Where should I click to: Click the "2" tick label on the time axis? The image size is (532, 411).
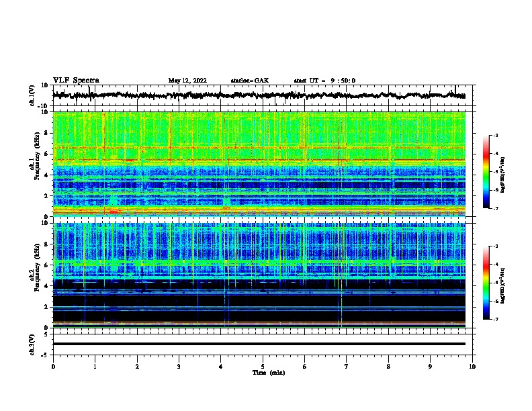pyautogui.click(x=137, y=367)
